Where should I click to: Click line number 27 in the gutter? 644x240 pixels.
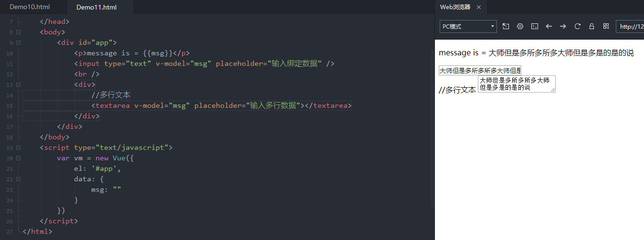[x=10, y=231]
